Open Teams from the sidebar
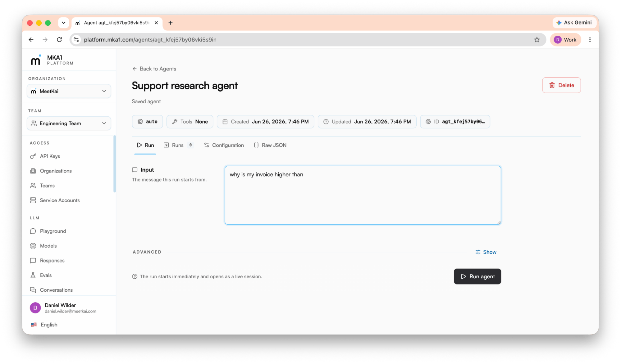Viewport: 621px width, 364px height. (47, 186)
